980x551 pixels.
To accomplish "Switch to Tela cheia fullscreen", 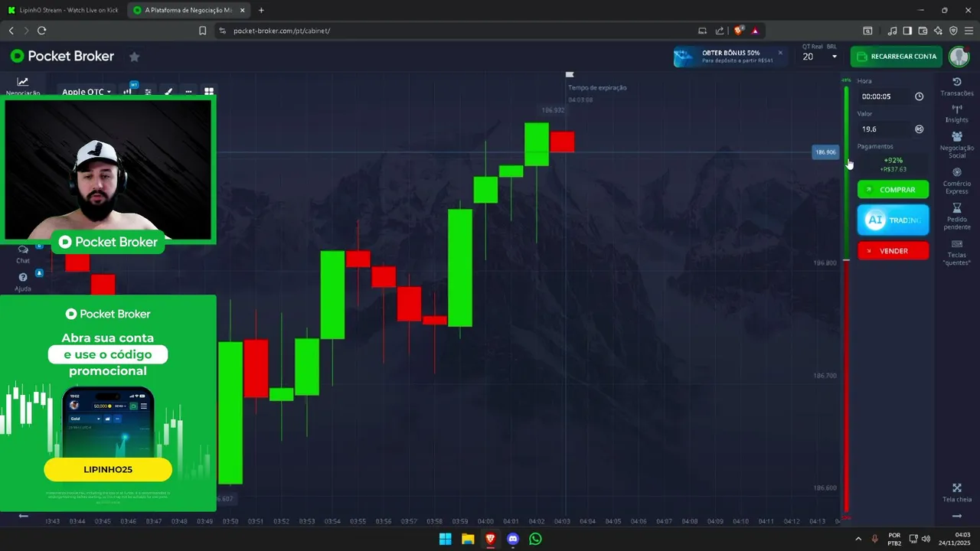I will click(x=957, y=487).
